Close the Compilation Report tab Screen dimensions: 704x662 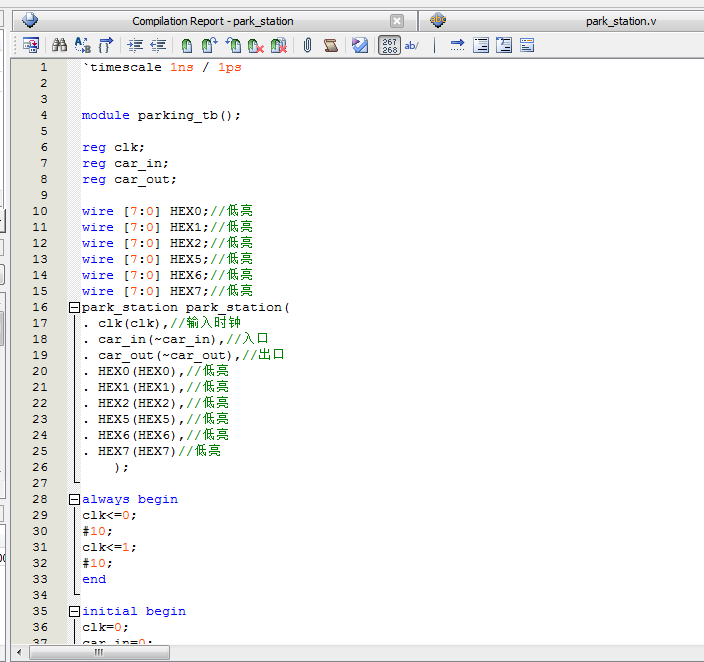[397, 21]
